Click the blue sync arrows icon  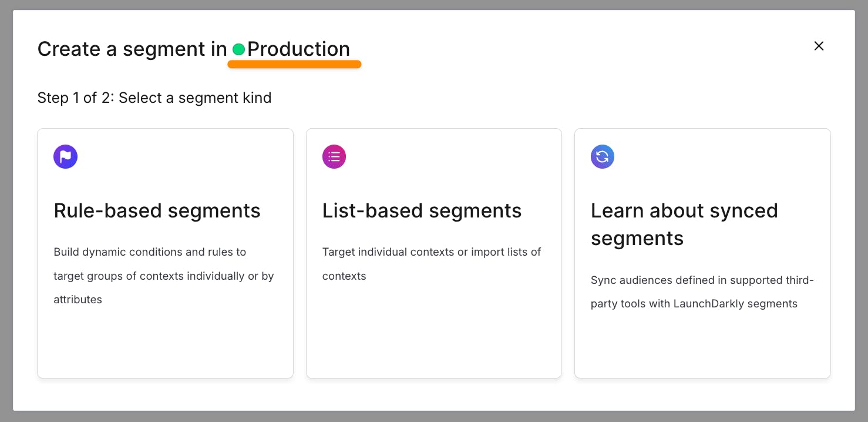[x=603, y=157]
